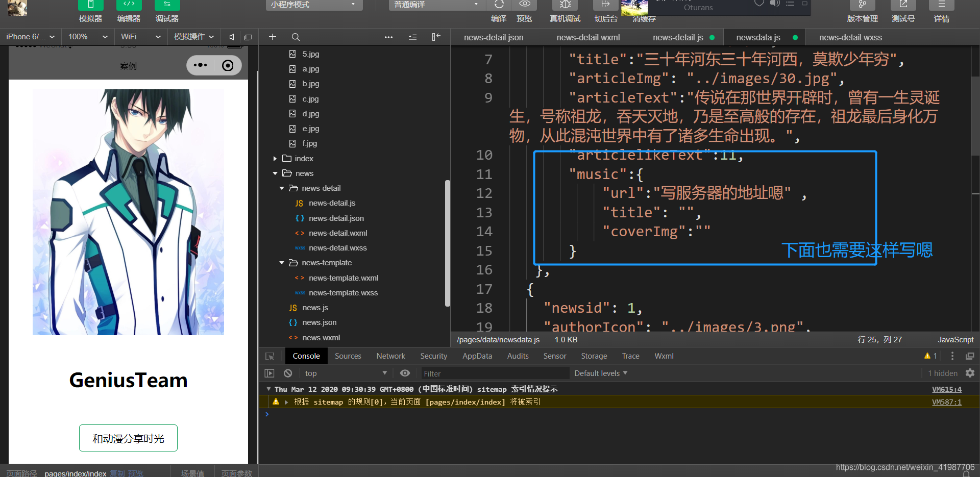
Task: Toggle the console sidebar icon
Action: pos(269,373)
